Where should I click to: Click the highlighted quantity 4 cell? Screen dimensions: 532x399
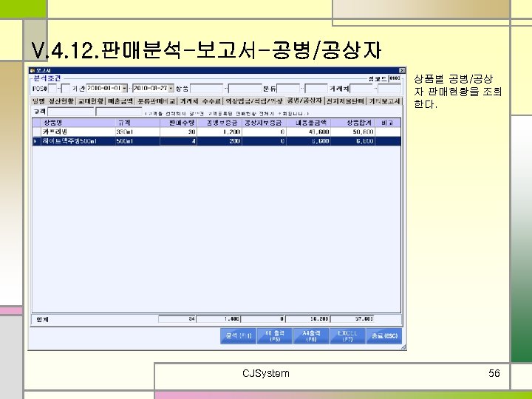point(179,141)
